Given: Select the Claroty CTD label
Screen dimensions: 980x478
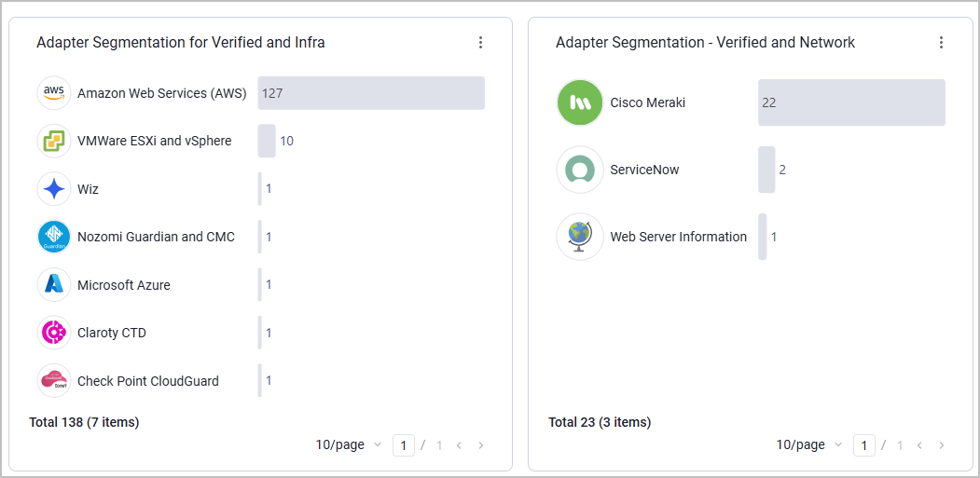Looking at the screenshot, I should [x=112, y=333].
